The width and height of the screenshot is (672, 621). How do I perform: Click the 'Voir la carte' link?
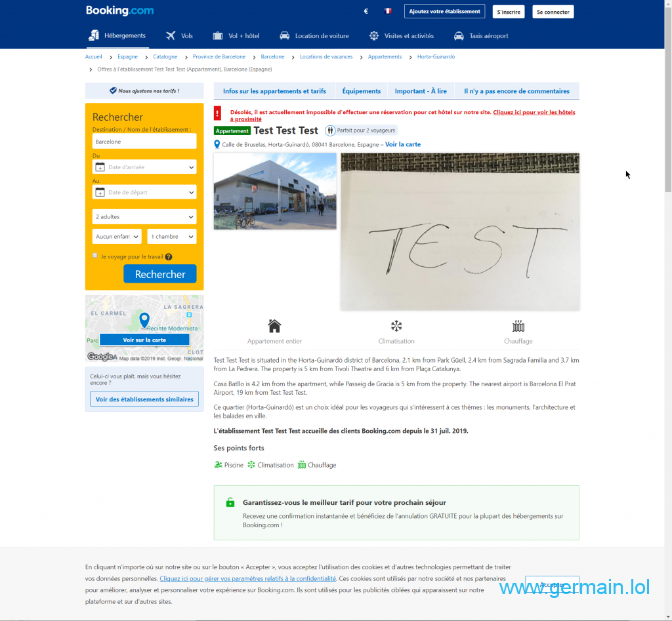tap(403, 144)
